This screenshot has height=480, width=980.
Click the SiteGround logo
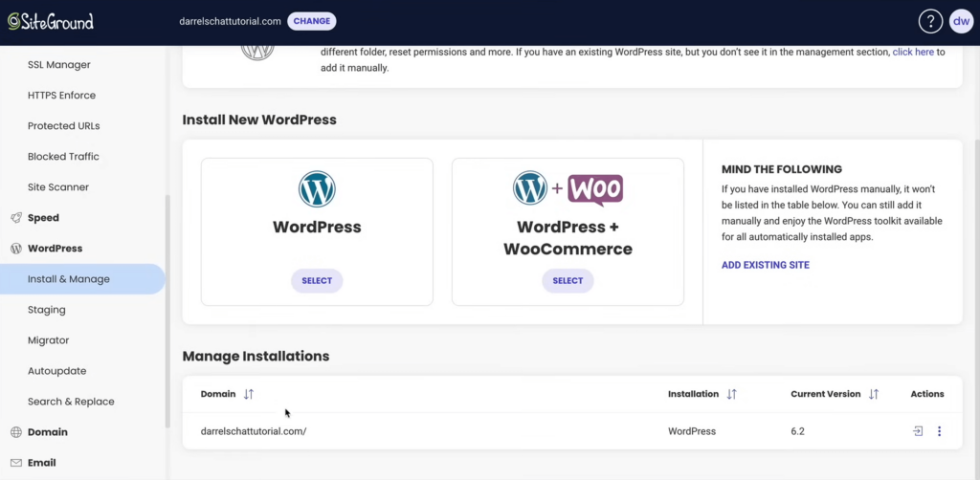[x=51, y=22]
